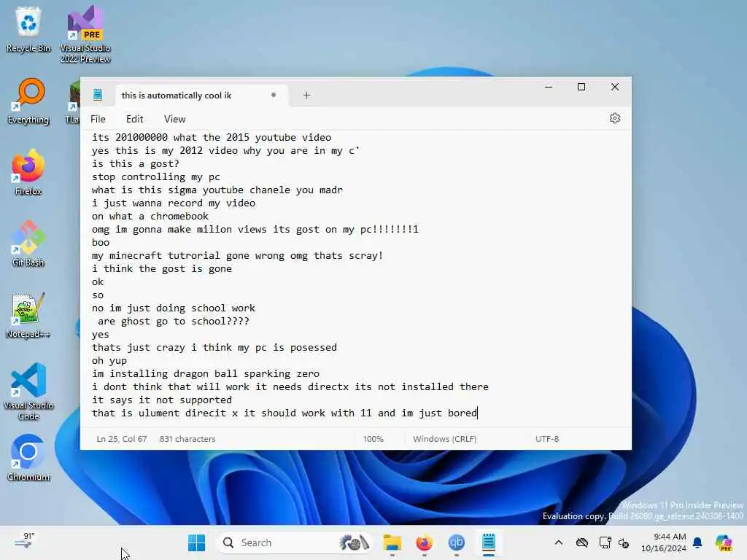This screenshot has width=747, height=560.
Task: Launch Chromium from the desktop
Action: click(x=28, y=458)
